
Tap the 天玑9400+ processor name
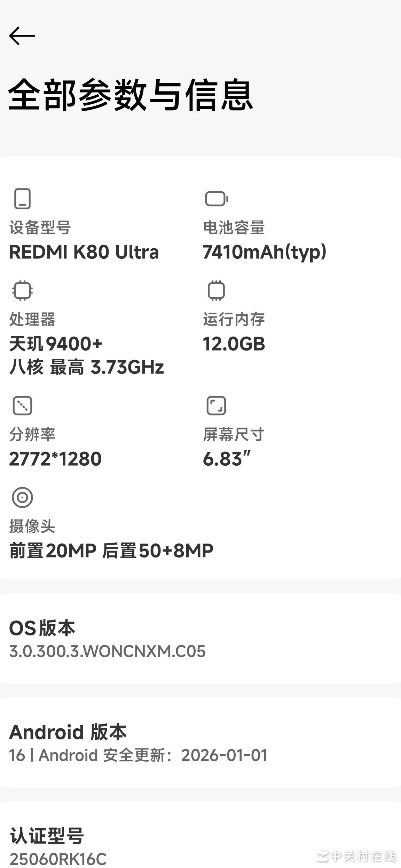(x=56, y=344)
